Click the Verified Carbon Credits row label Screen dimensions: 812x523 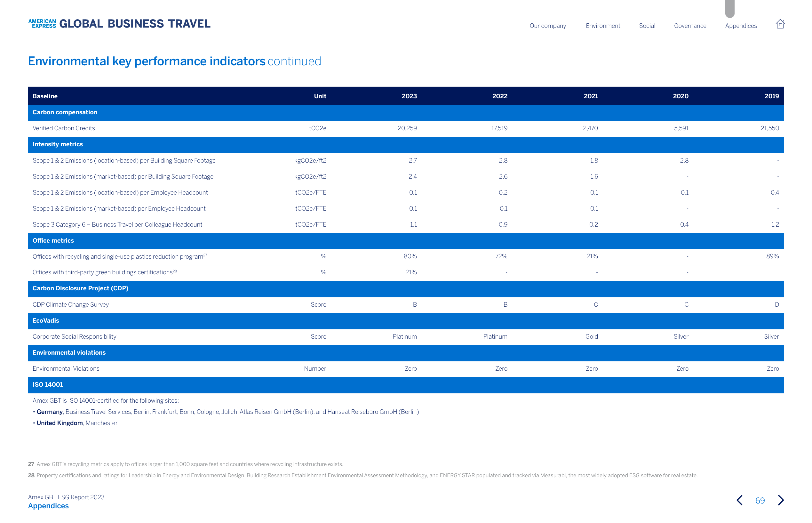tap(64, 128)
